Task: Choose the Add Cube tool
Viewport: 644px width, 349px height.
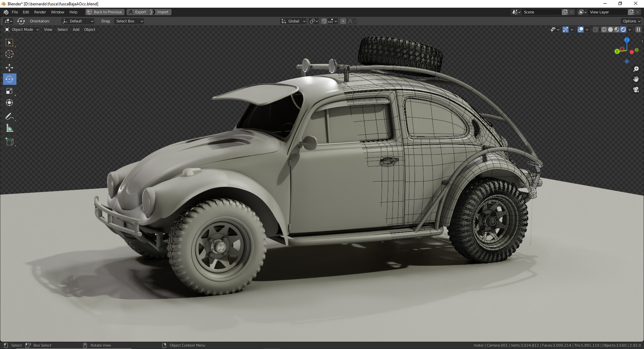Action: click(x=9, y=142)
